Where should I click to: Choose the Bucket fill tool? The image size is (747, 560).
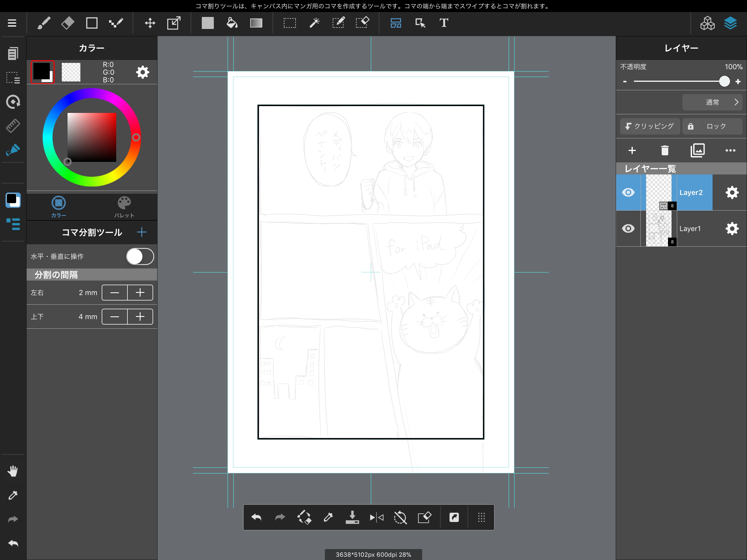[x=232, y=23]
